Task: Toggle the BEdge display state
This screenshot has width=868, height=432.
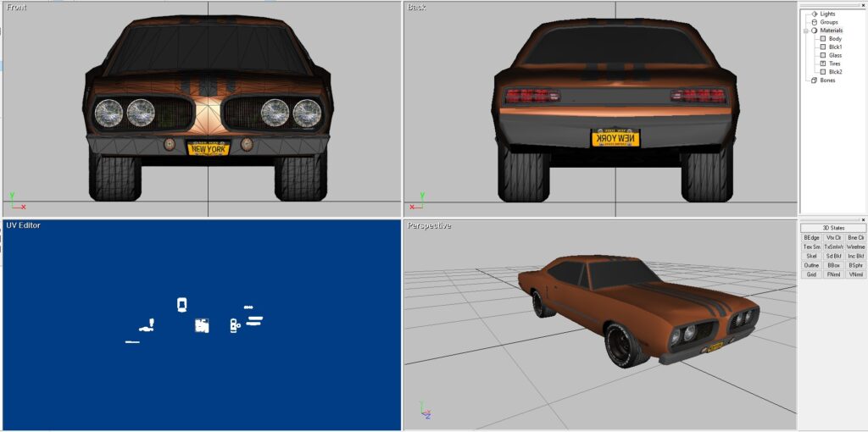Action: 811,238
